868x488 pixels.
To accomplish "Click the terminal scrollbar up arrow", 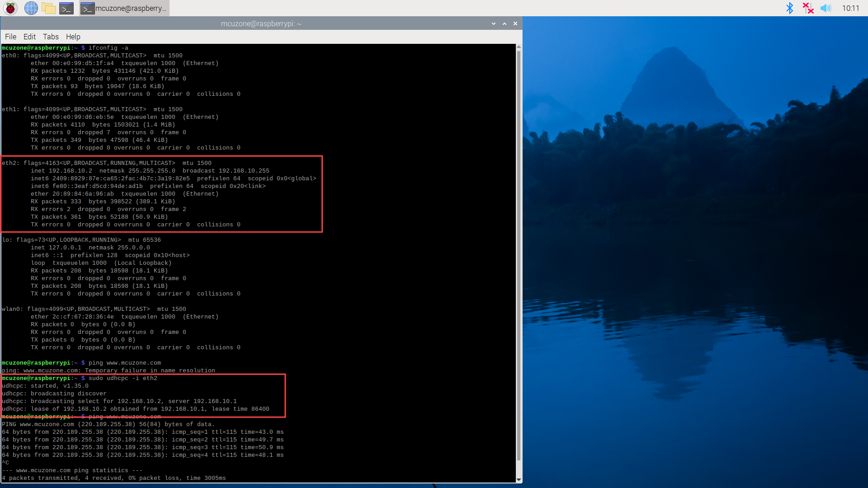I will [x=519, y=47].
